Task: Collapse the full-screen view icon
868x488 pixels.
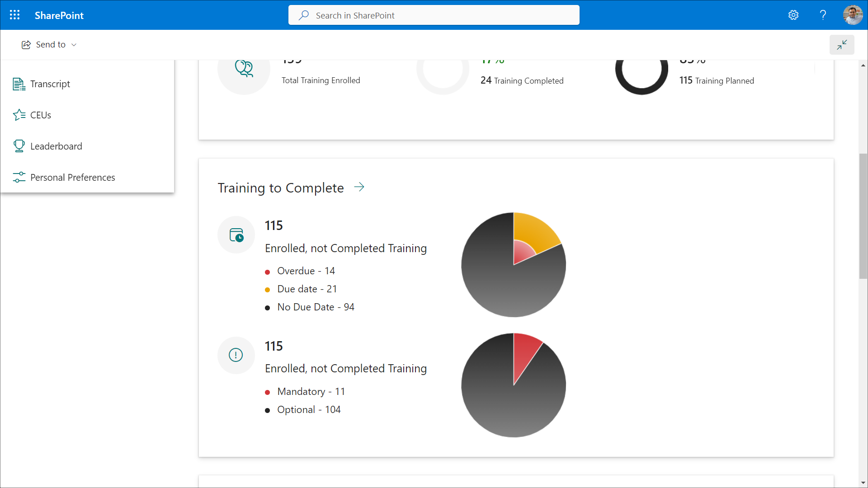Action: click(x=842, y=45)
